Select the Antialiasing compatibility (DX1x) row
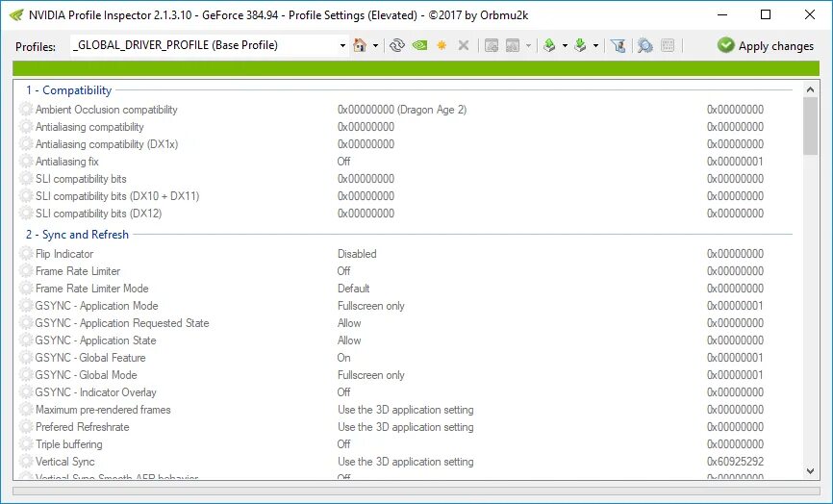The image size is (833, 504). click(x=408, y=144)
